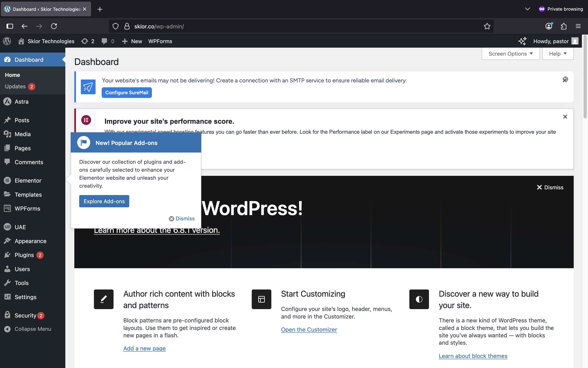This screenshot has width=588, height=368.
Task: Click the Explore Add-ons button
Action: (x=104, y=201)
